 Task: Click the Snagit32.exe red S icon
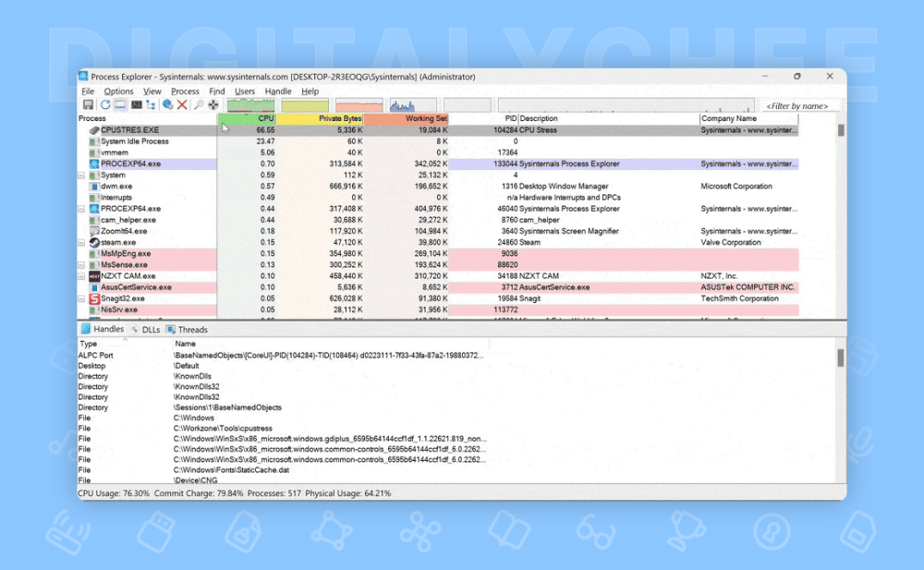(x=94, y=298)
